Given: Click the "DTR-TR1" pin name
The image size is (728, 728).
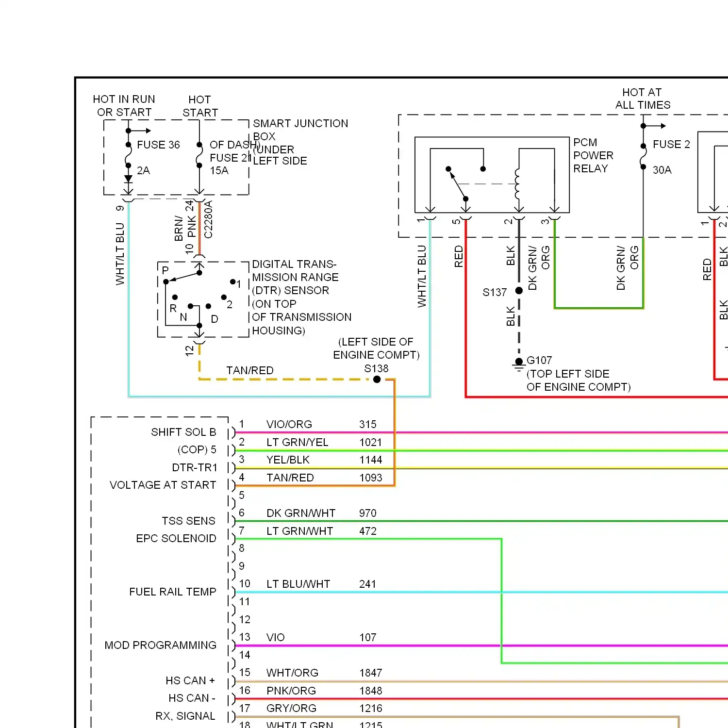Looking at the screenshot, I should pyautogui.click(x=195, y=467).
